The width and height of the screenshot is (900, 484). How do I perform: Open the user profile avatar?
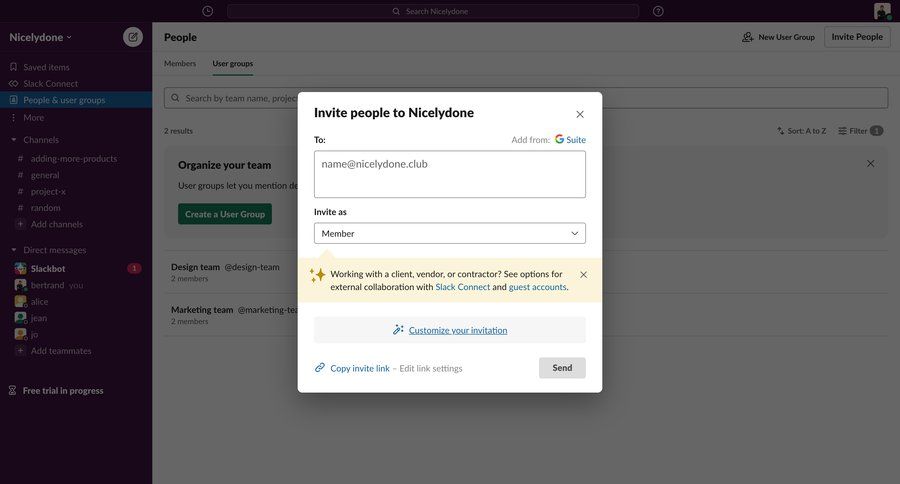[882, 11]
